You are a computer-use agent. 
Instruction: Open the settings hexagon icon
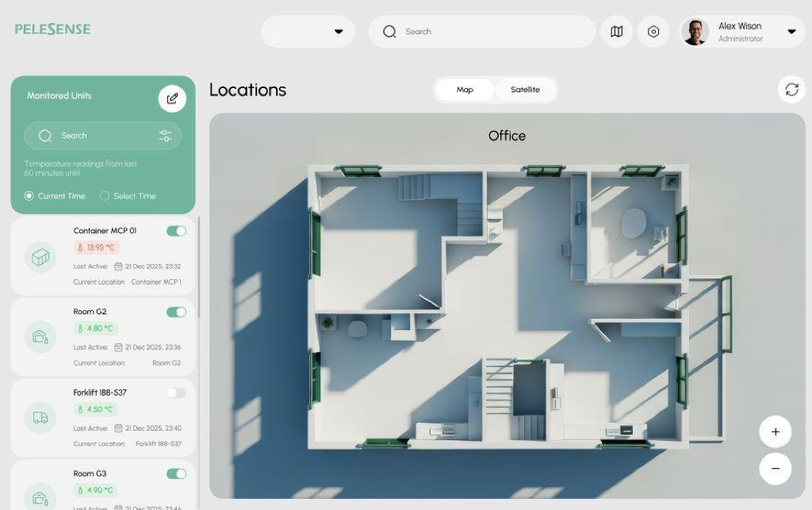tap(653, 32)
